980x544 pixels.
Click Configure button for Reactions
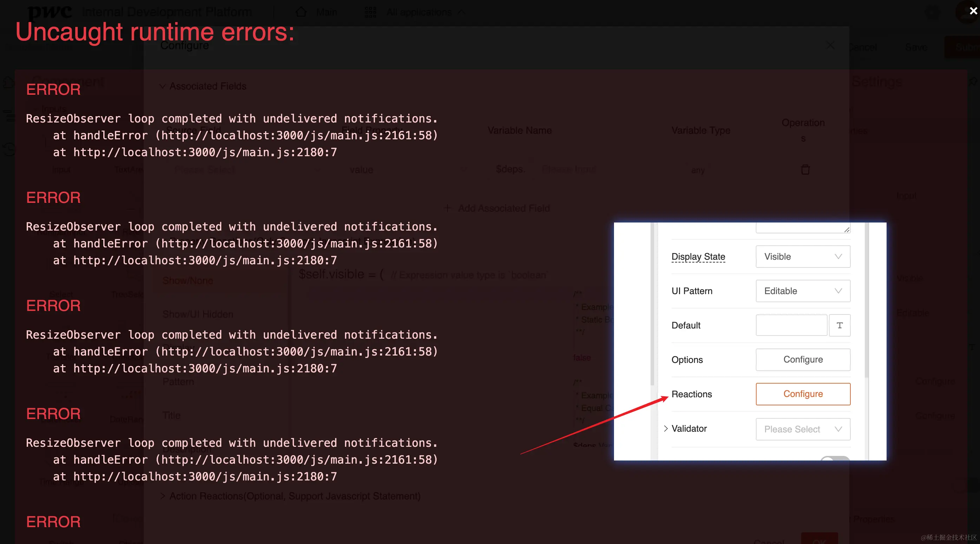point(803,394)
